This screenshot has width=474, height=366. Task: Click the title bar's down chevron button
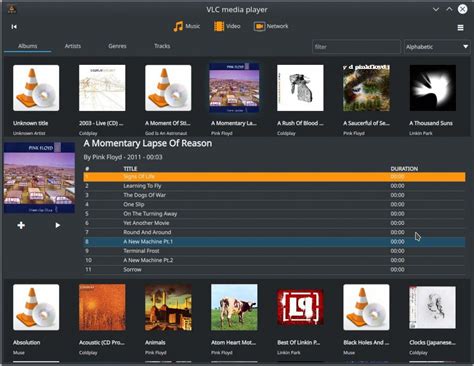(x=436, y=9)
